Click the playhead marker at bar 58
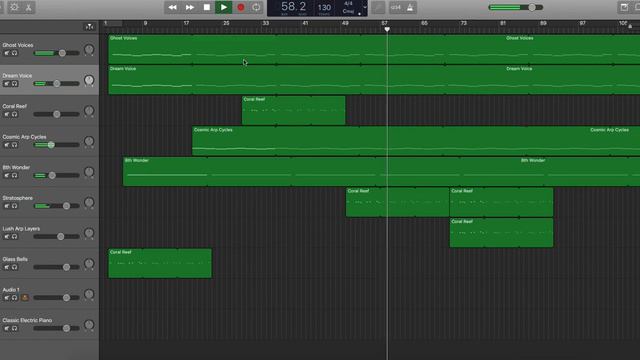Image resolution: width=640 pixels, height=360 pixels. pos(387,29)
